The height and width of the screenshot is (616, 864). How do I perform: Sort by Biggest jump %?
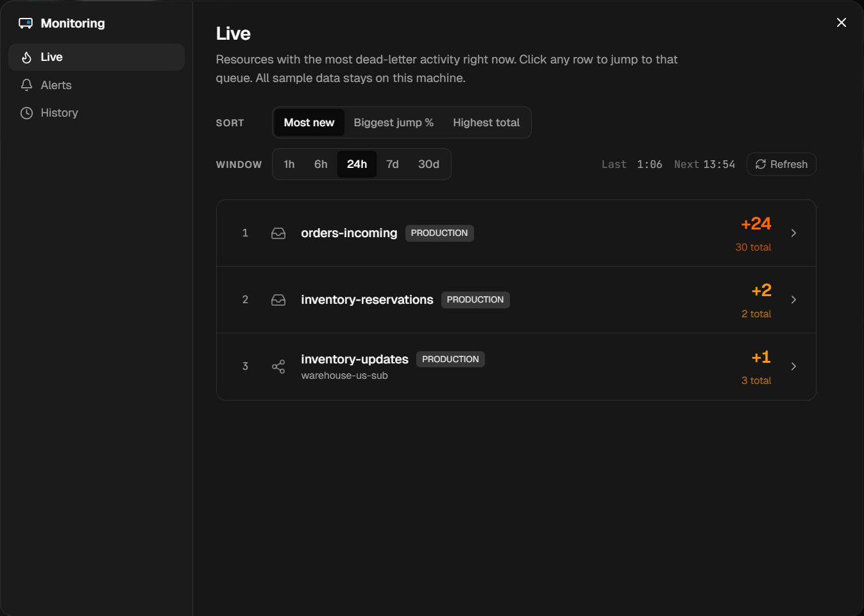point(394,122)
